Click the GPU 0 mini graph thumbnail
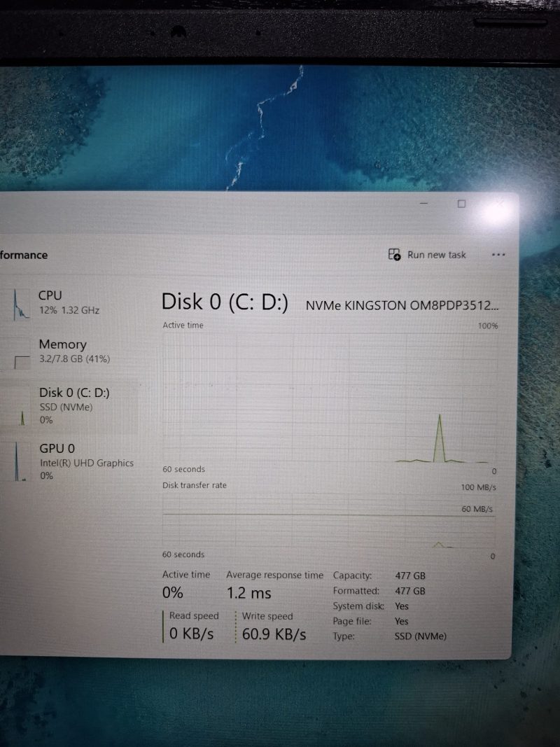The image size is (560, 747). tap(21, 462)
